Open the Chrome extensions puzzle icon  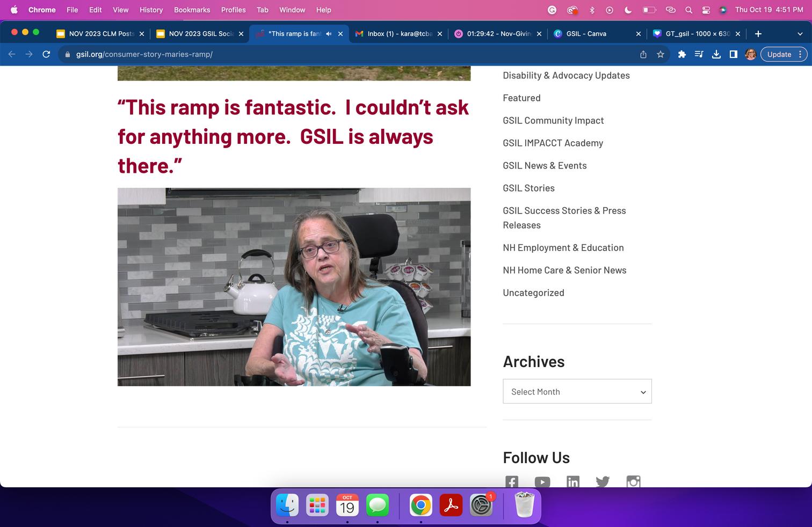tap(682, 54)
